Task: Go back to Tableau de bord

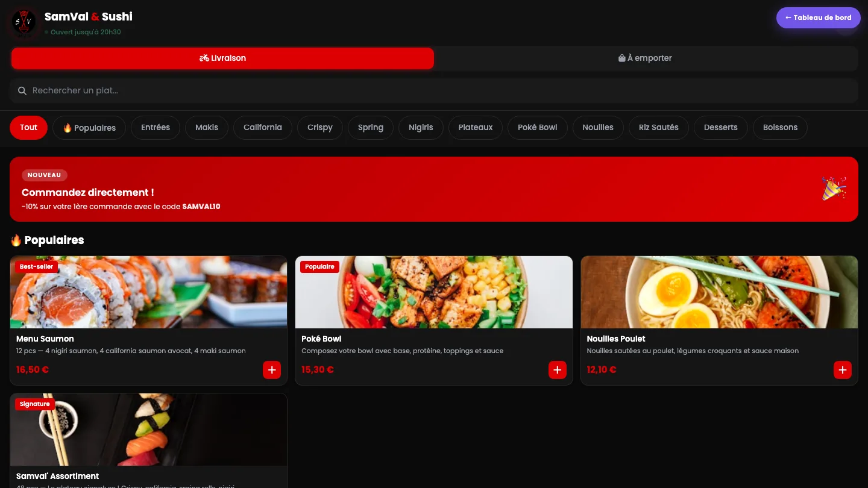Action: tap(819, 18)
